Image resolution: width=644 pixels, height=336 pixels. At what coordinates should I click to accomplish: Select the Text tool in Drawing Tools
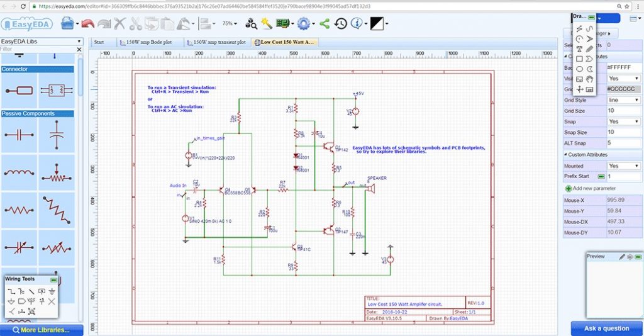[x=579, y=49]
